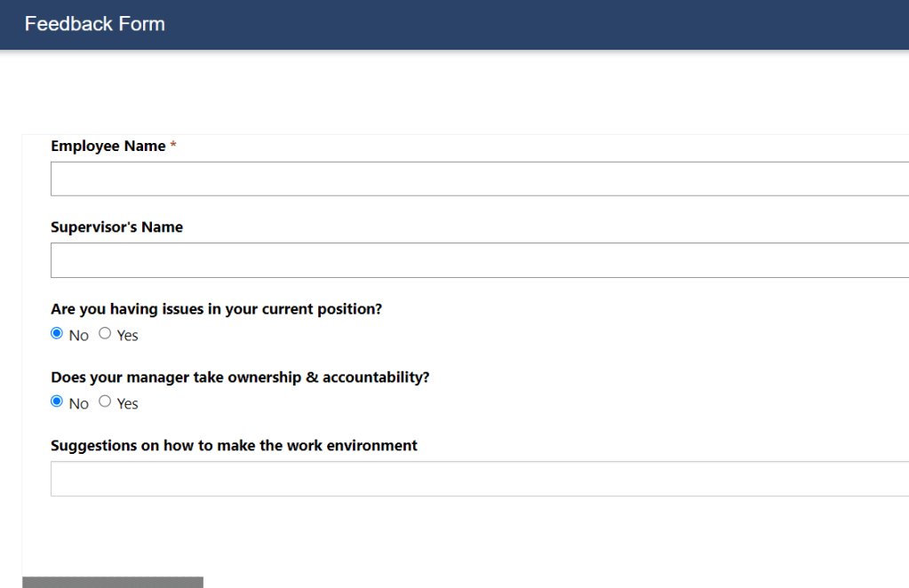This screenshot has height=588, width=909.
Task: Click the current position issues question text
Action: point(216,309)
